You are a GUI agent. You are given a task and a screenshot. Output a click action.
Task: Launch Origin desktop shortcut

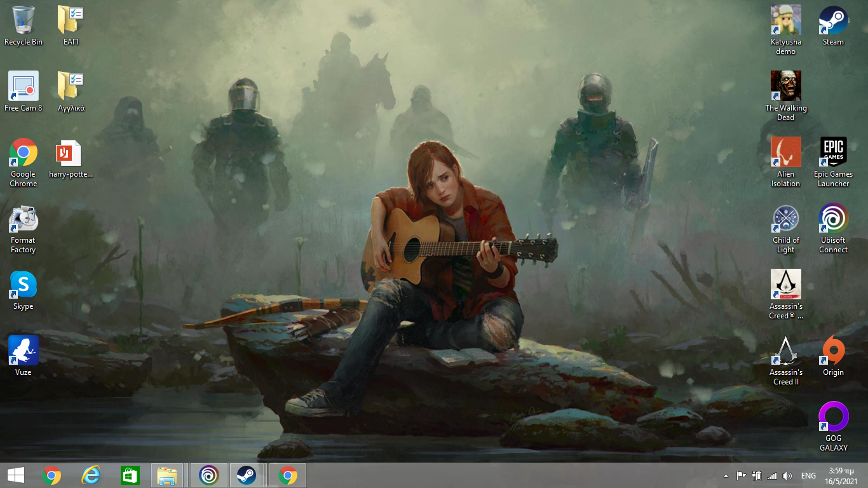pos(834,356)
